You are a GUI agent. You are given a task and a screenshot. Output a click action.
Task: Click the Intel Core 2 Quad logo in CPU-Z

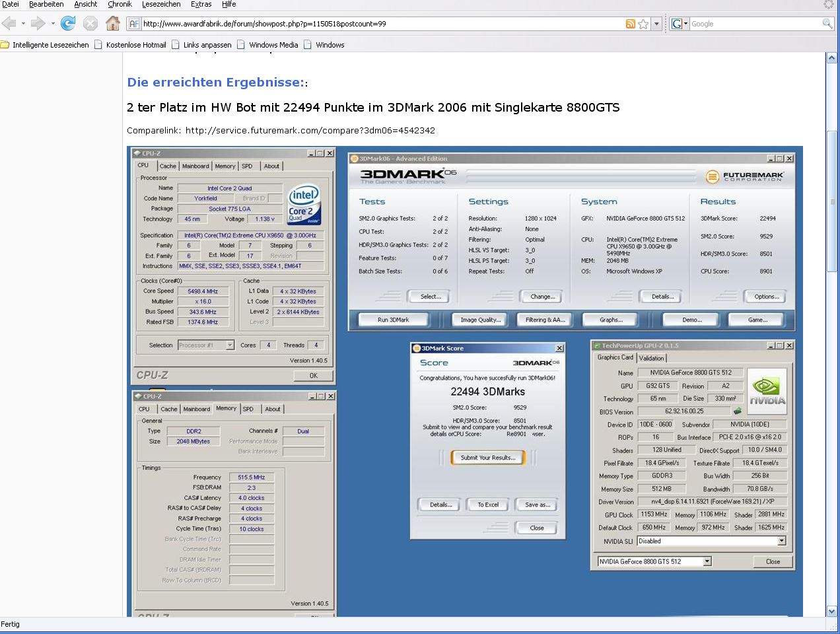click(x=304, y=205)
